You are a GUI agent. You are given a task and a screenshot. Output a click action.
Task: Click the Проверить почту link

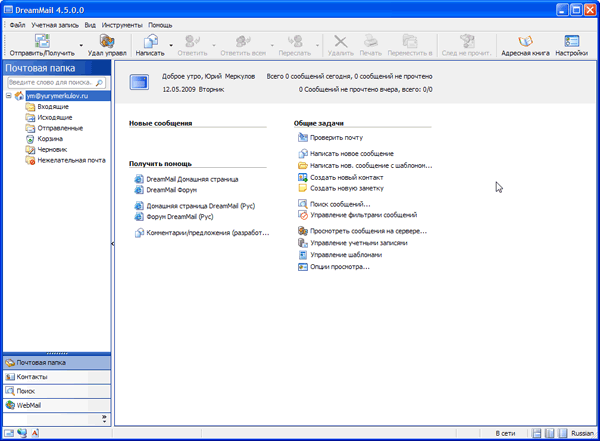(336, 137)
